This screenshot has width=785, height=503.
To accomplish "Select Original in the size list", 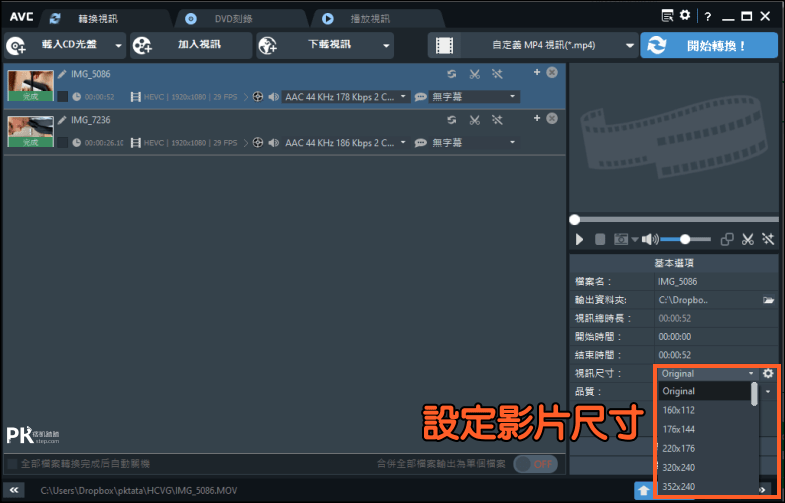I will click(x=704, y=391).
